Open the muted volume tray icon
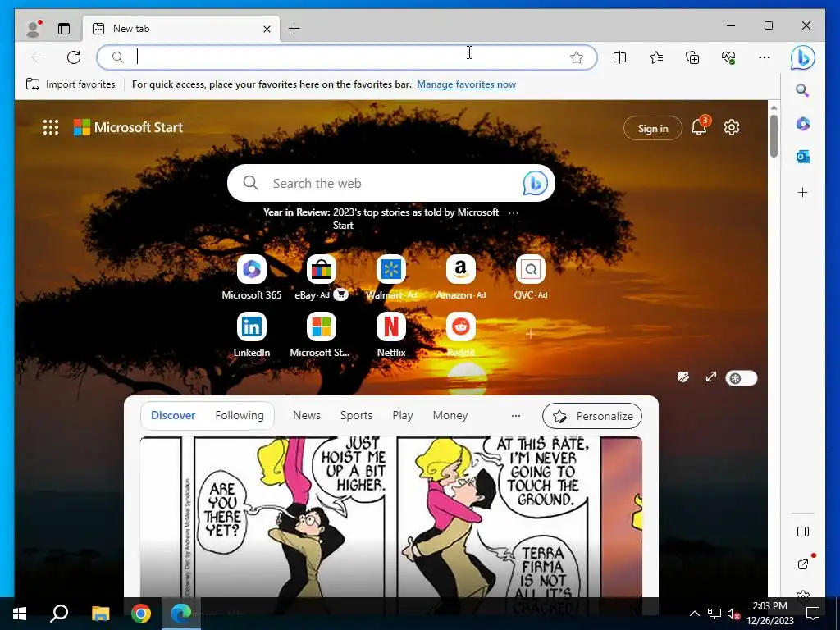Viewport: 840px width, 630px height. pos(733,614)
